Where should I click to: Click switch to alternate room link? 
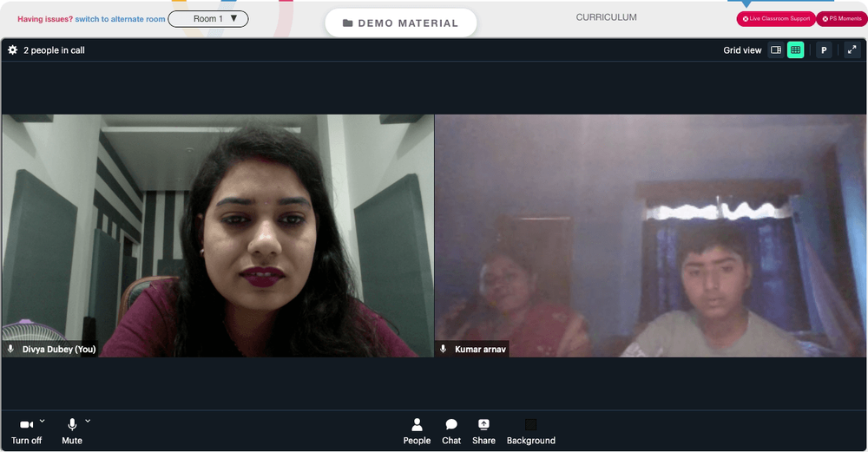(120, 19)
